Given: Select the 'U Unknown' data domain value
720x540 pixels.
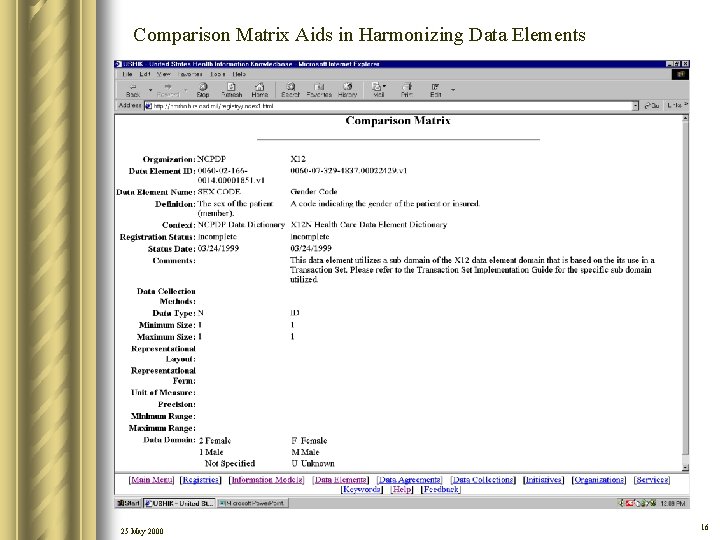Looking at the screenshot, I should (x=313, y=464).
